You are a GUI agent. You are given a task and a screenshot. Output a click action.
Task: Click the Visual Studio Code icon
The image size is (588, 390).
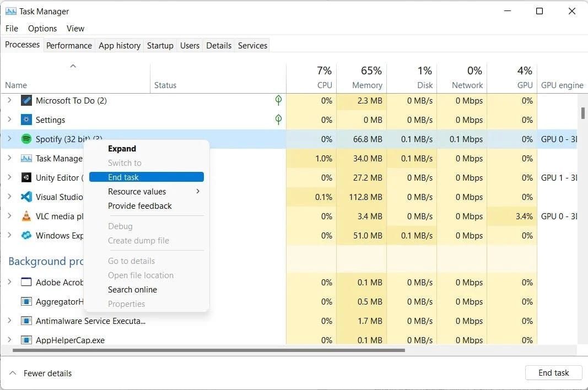pos(26,197)
